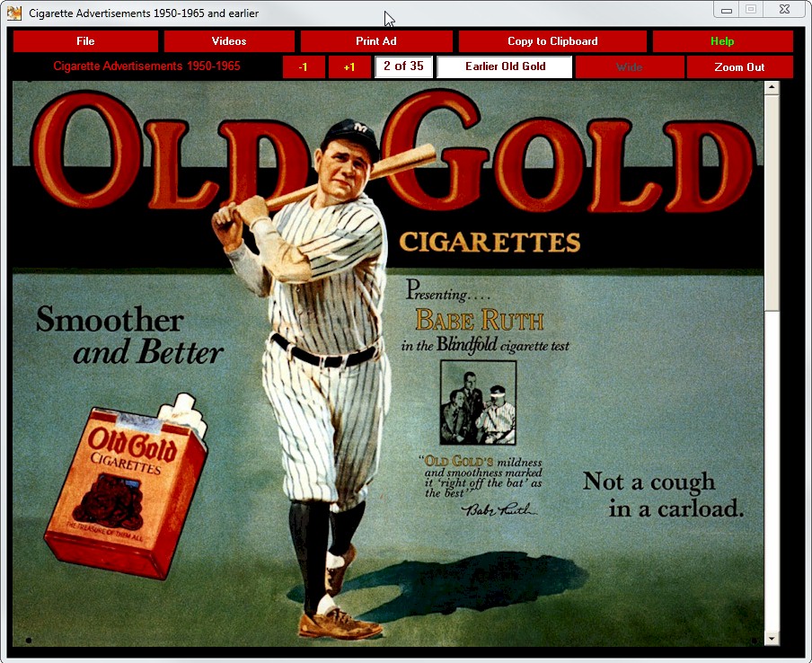This screenshot has width=812, height=663.
Task: Click the Babe Ruth signature
Action: [x=499, y=509]
